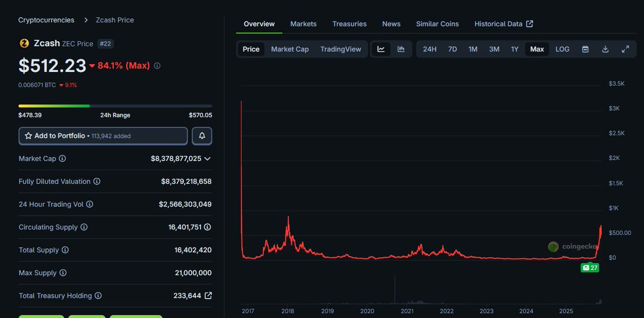The width and height of the screenshot is (644, 318).
Task: Switch chart to TradingView
Action: (x=341, y=49)
